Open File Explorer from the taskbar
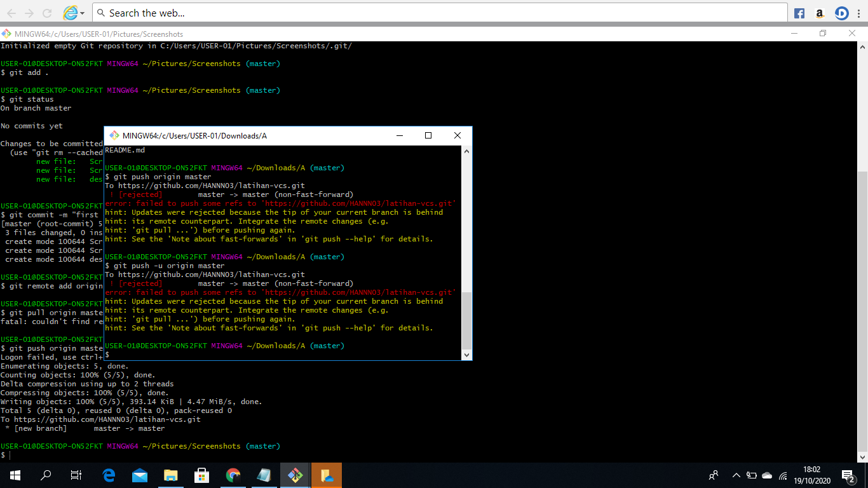This screenshot has width=868, height=488. 171,475
